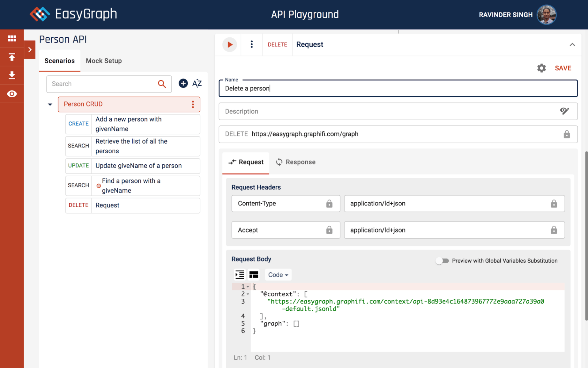The height and width of the screenshot is (368, 588).
Task: Add a new scenario with plus icon
Action: [183, 83]
